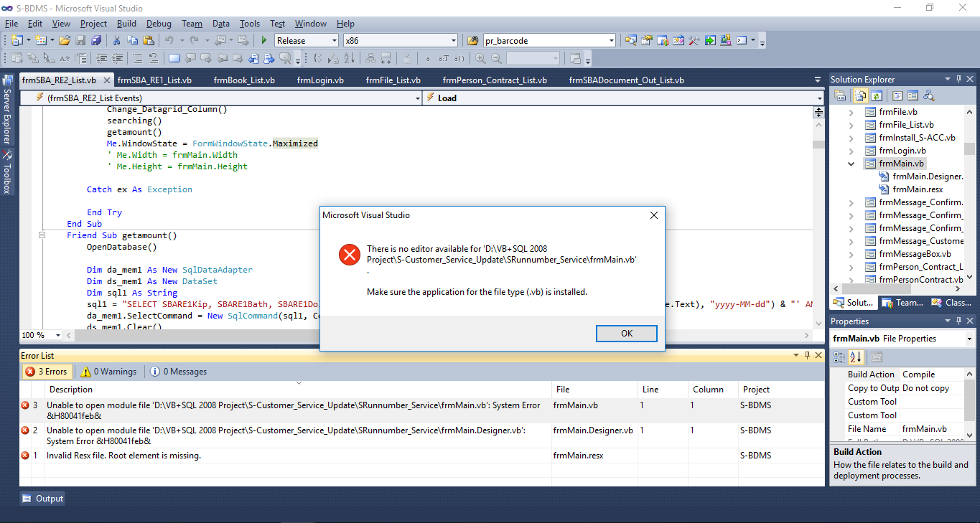Viewport: 980px width, 523px height.
Task: Open the Tools menu
Action: (250, 24)
